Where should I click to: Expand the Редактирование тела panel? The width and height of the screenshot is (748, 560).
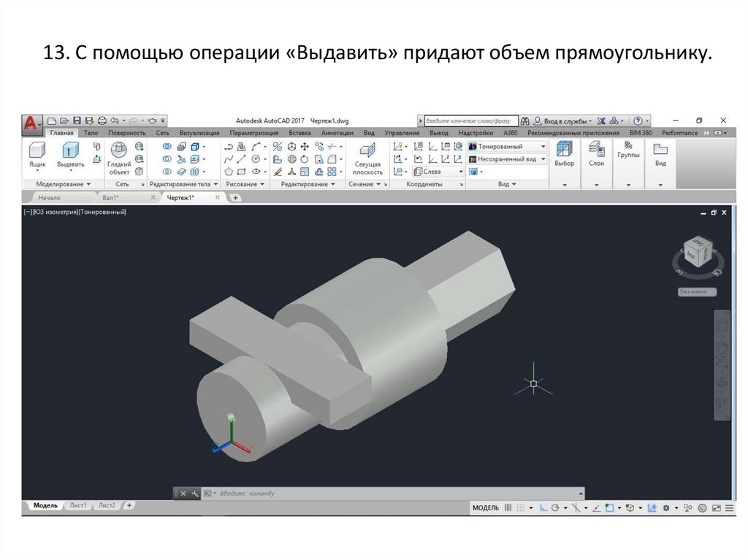pyautogui.click(x=183, y=184)
